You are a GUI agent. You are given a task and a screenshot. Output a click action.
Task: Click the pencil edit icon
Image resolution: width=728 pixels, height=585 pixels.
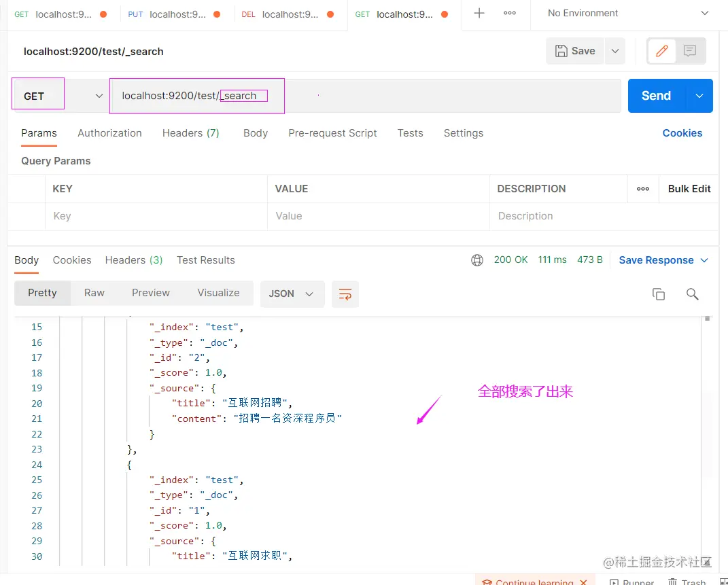click(662, 50)
